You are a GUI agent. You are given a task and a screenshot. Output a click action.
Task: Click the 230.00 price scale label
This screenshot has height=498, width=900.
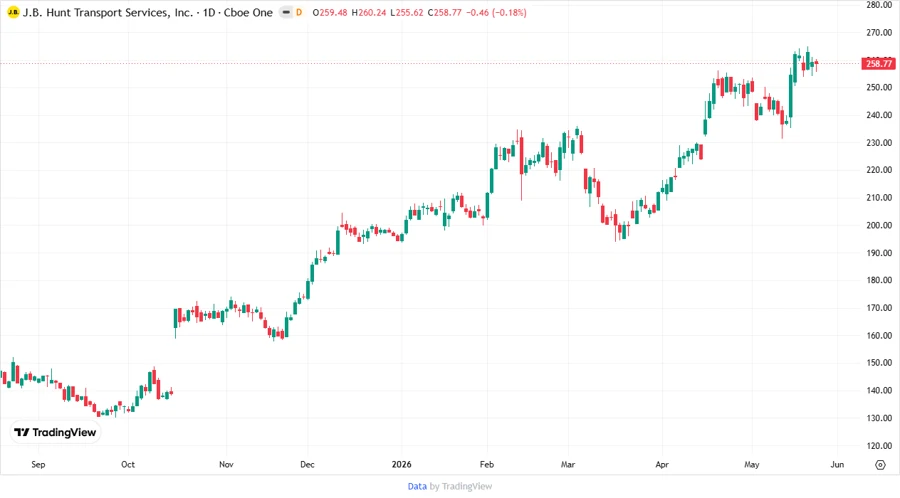(879, 143)
